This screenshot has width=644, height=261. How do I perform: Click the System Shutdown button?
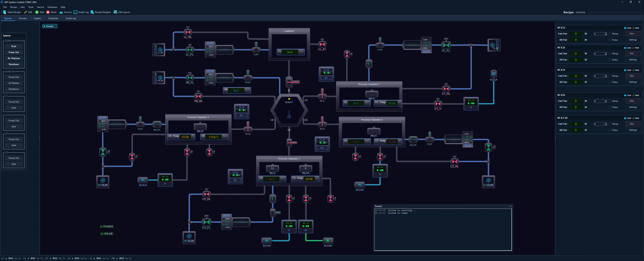click(14, 64)
